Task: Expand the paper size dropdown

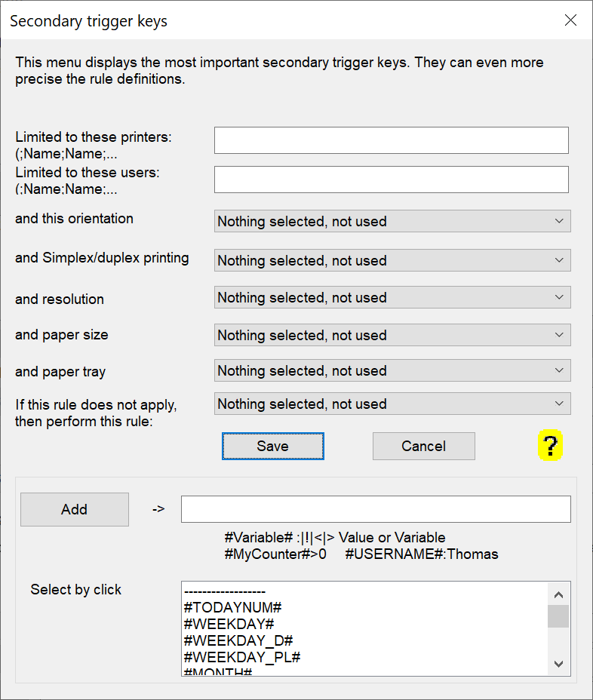Action: [x=392, y=335]
